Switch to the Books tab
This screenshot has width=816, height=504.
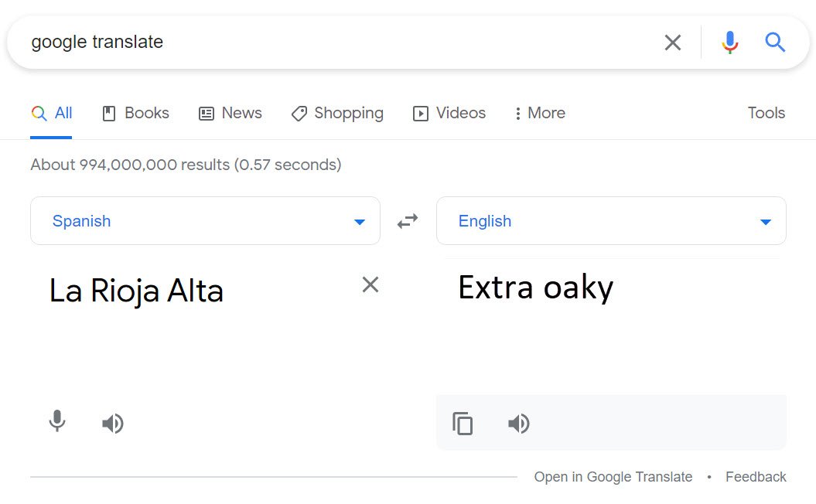pos(136,113)
